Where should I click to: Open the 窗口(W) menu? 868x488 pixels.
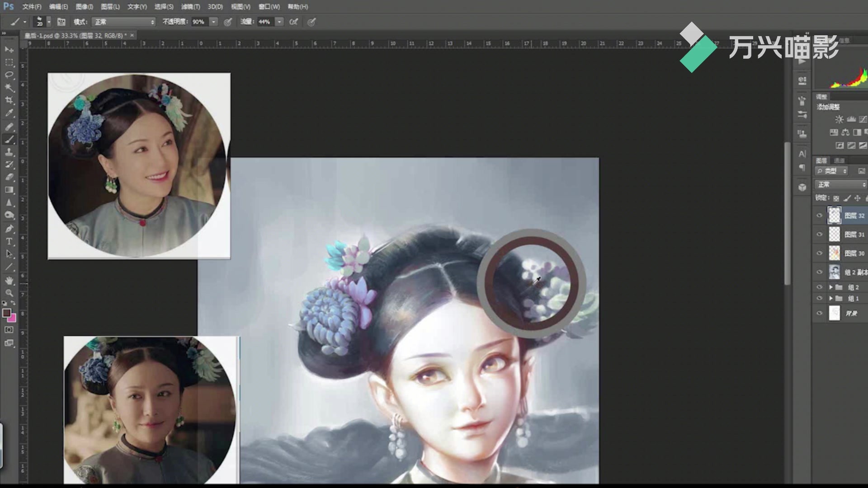pyautogui.click(x=269, y=7)
